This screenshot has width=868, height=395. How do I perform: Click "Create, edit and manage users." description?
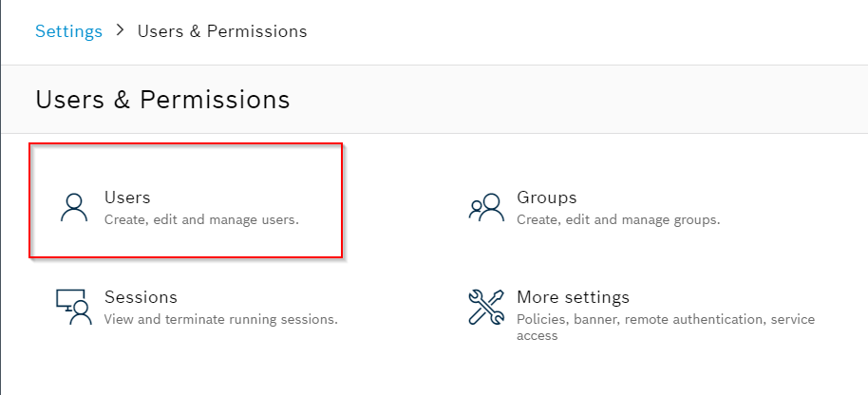pos(201,219)
